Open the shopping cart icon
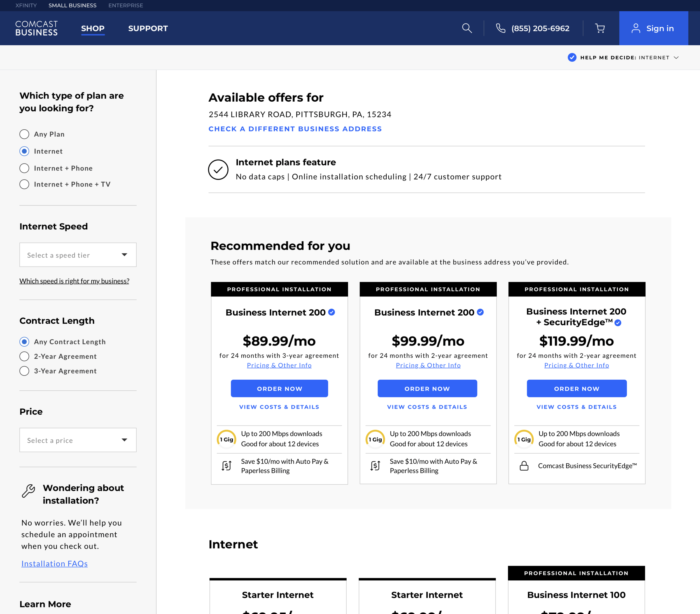This screenshot has width=700, height=614. 600,29
